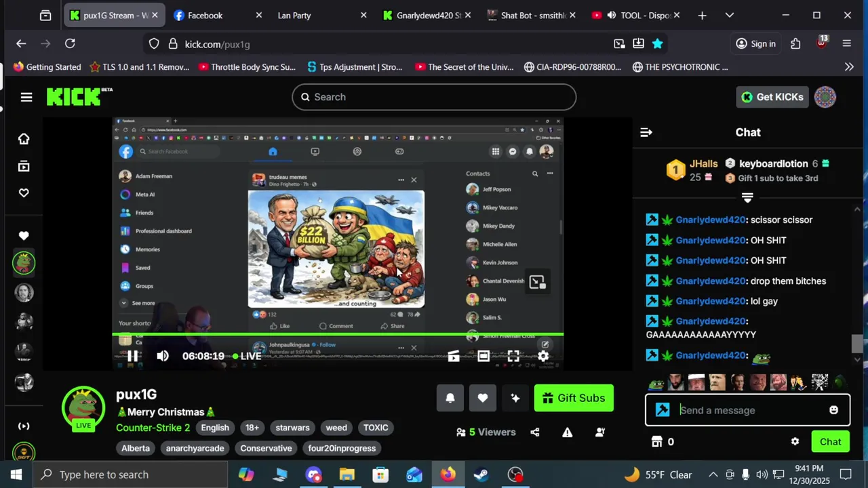
Task: Share the stream via share icon
Action: pyautogui.click(x=535, y=432)
